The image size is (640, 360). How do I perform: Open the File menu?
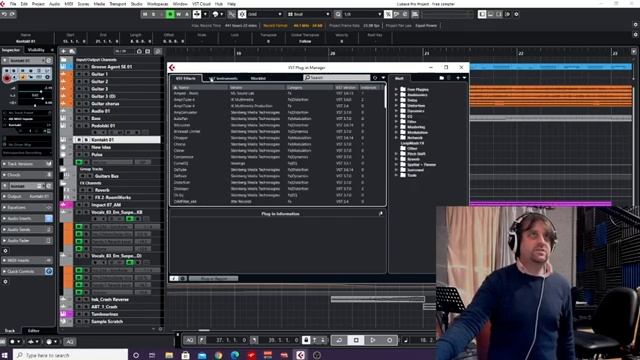(13, 4)
